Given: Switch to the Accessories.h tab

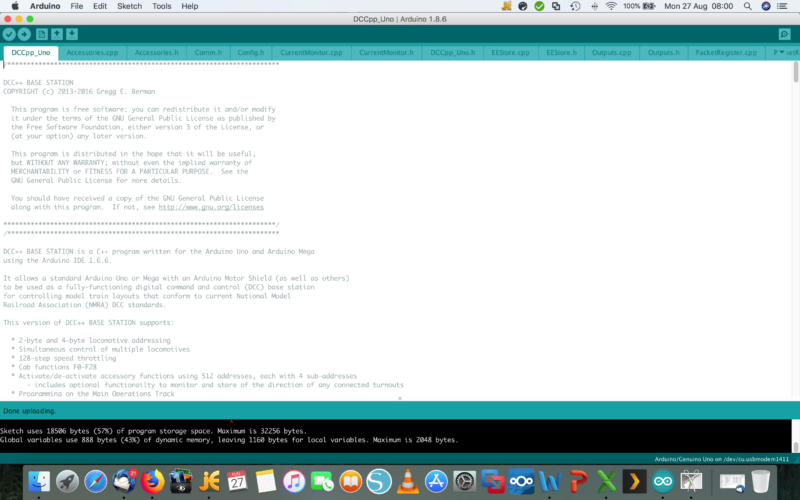Looking at the screenshot, I should [157, 53].
